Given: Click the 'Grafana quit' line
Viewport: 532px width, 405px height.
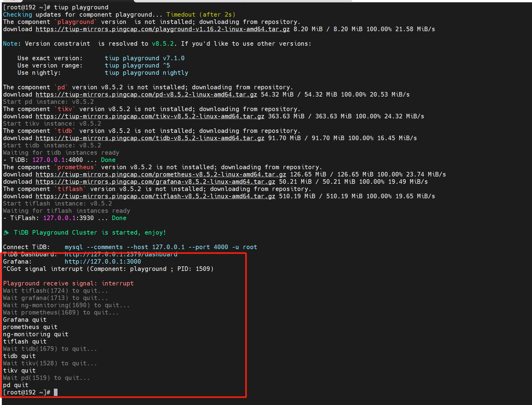Looking at the screenshot, I should (x=25, y=320).
